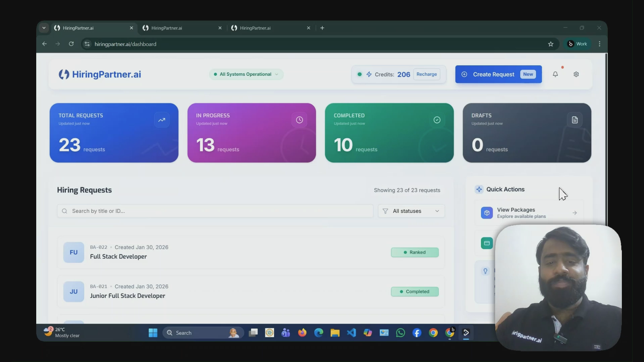Click the bookmark star in address bar
The image size is (644, 362).
click(550, 44)
